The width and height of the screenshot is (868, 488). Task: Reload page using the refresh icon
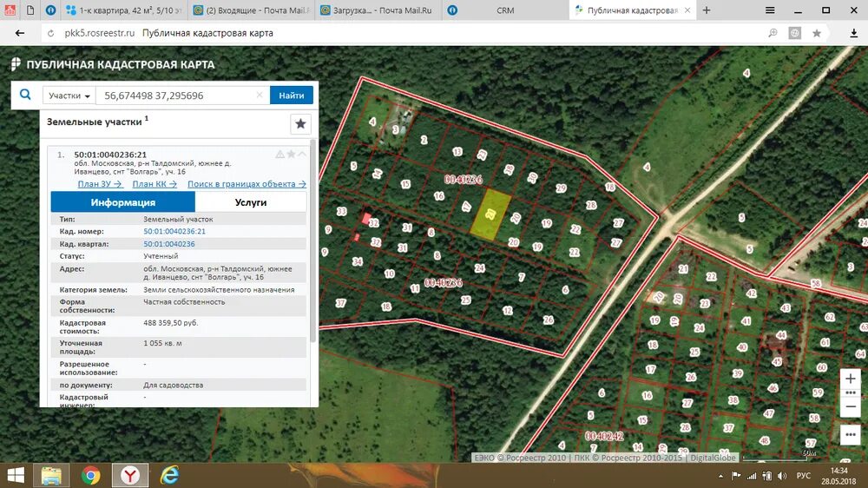pos(51,33)
